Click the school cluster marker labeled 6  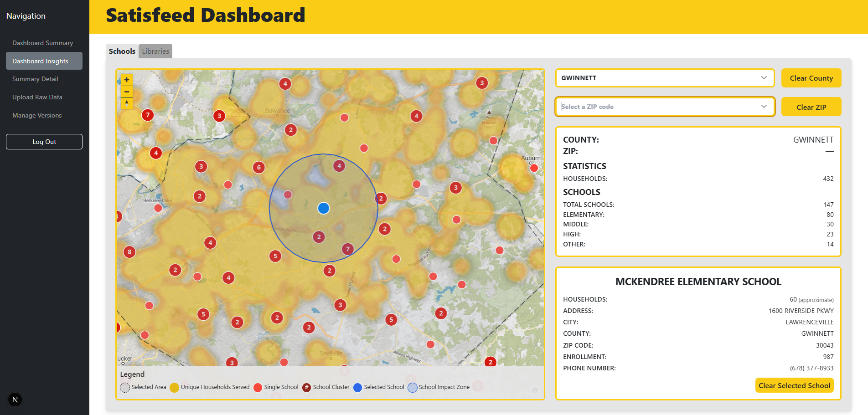click(x=259, y=167)
